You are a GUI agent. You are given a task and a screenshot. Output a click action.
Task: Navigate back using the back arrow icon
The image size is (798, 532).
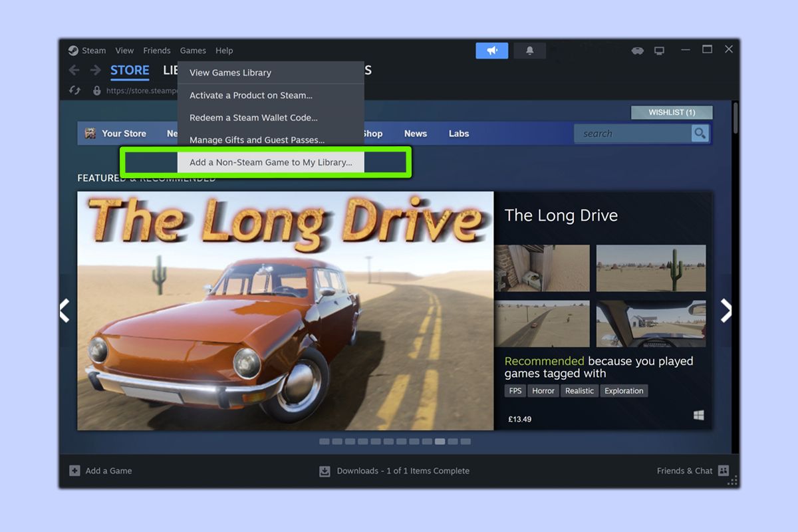tap(74, 70)
